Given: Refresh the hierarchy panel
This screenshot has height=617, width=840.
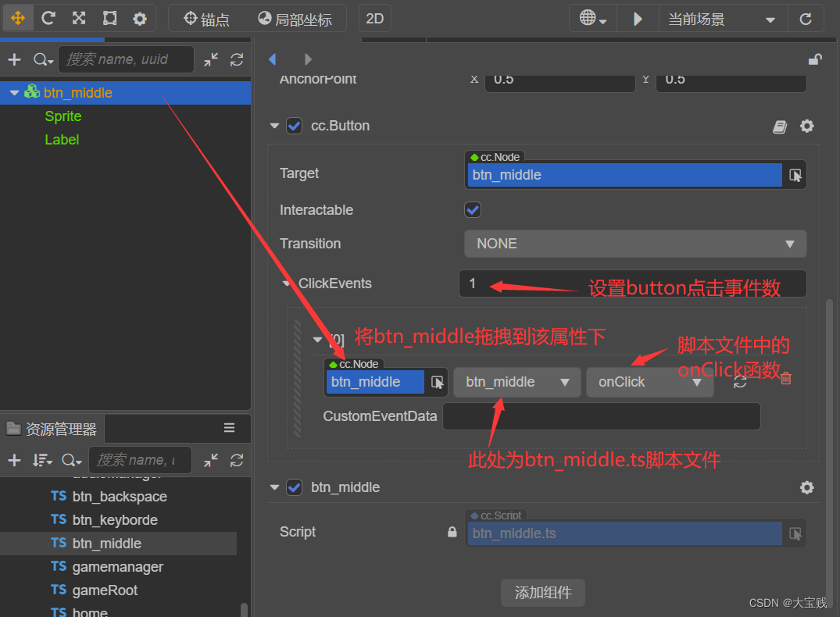Looking at the screenshot, I should (x=237, y=59).
